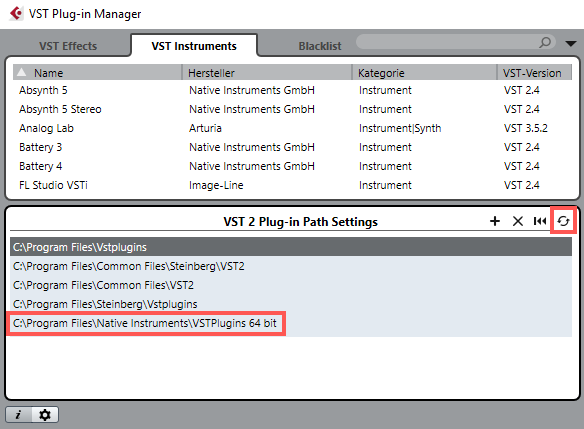Viewport: 584px width, 429px height.
Task: Click the rescan plug-in paths refresh icon
Action: point(563,221)
